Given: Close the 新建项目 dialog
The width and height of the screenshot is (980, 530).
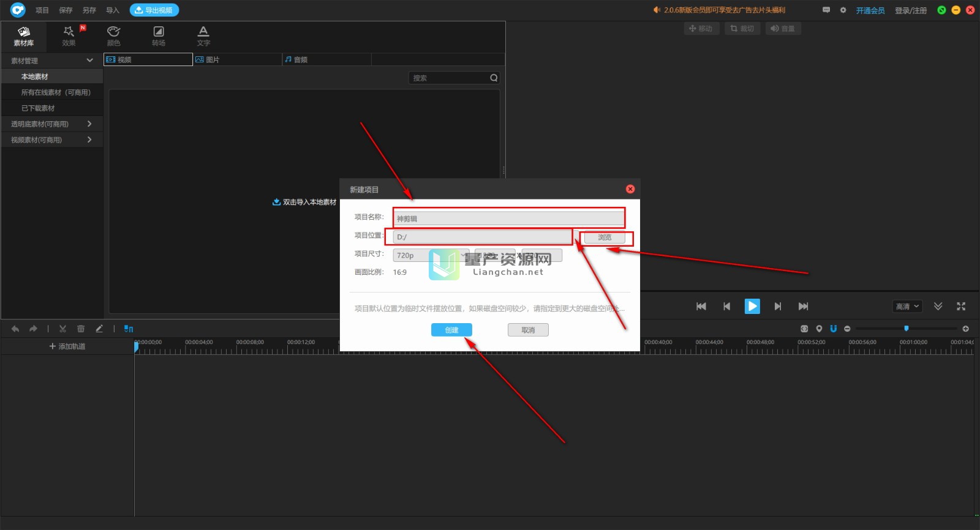Looking at the screenshot, I should 630,189.
